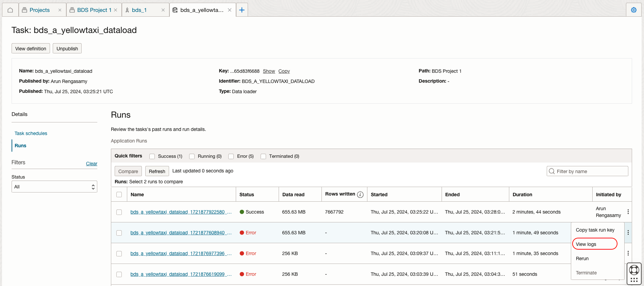Choose Rerun in the run actions menu
The height and width of the screenshot is (286, 644).
pyautogui.click(x=582, y=258)
